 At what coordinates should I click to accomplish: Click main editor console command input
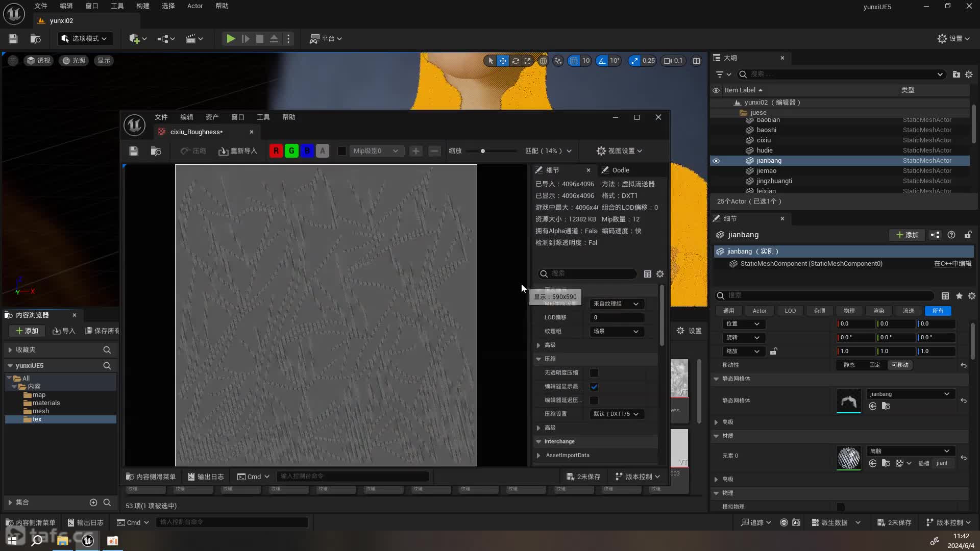pyautogui.click(x=232, y=522)
